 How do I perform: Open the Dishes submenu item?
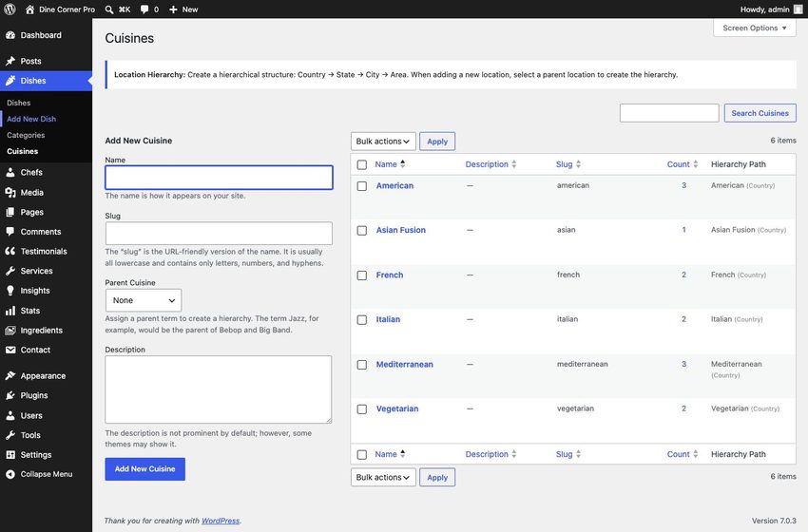19,103
